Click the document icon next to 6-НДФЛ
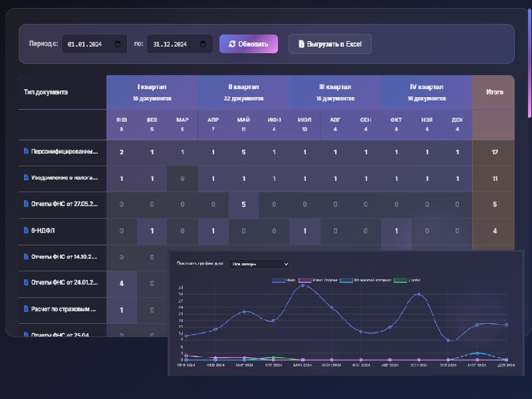532x399 pixels. [26, 230]
